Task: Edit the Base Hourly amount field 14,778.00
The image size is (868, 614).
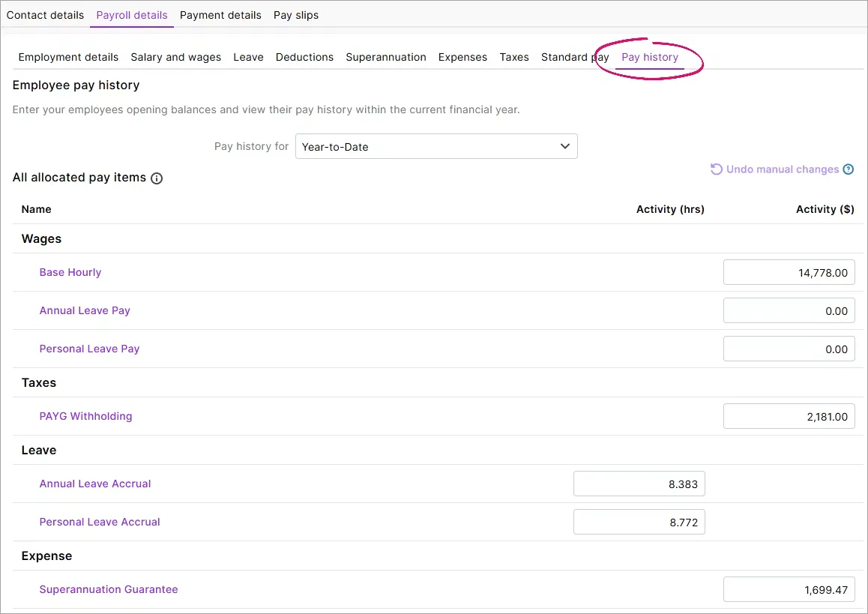Action: point(789,272)
